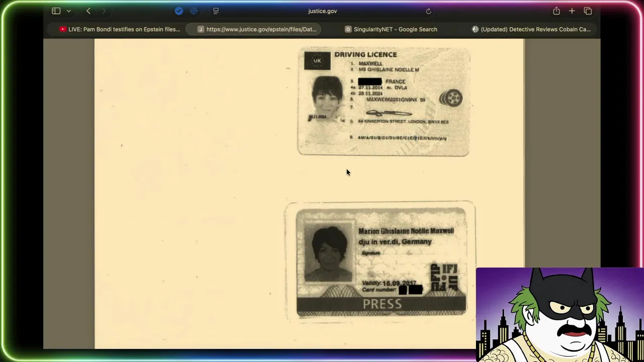Reload the justice.gov page
The image size is (644, 362).
(x=428, y=11)
